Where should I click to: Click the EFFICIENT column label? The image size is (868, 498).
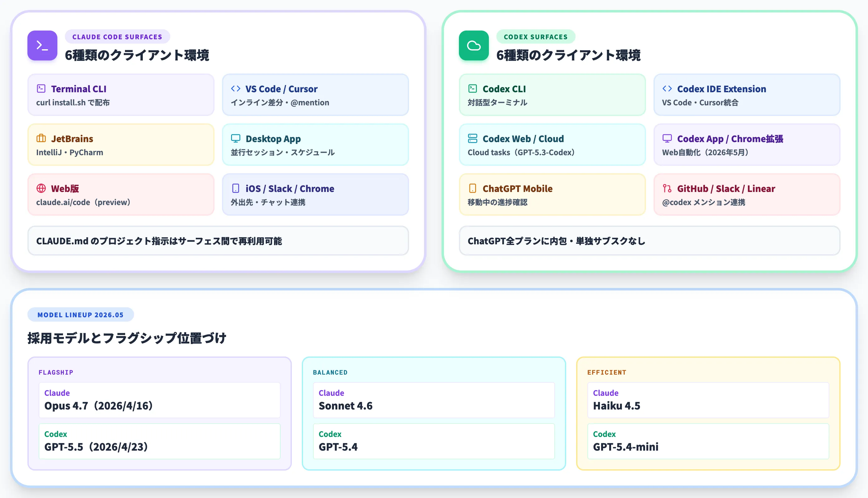607,372
